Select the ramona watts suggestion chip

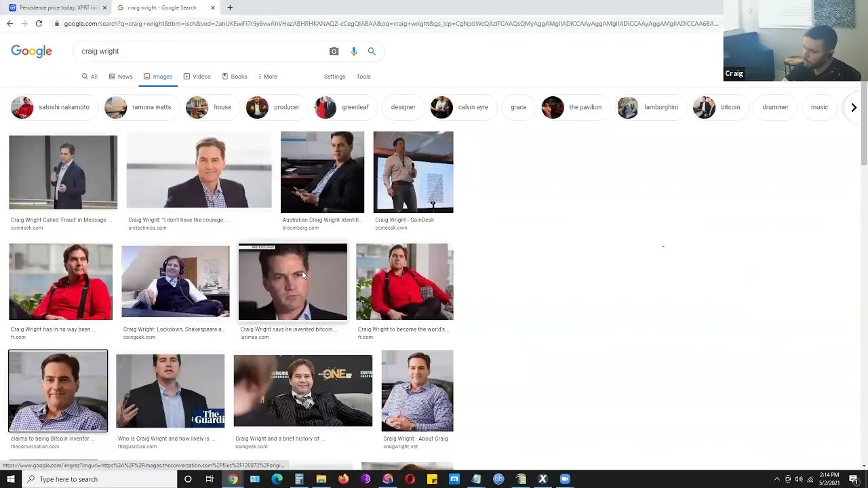tap(141, 107)
